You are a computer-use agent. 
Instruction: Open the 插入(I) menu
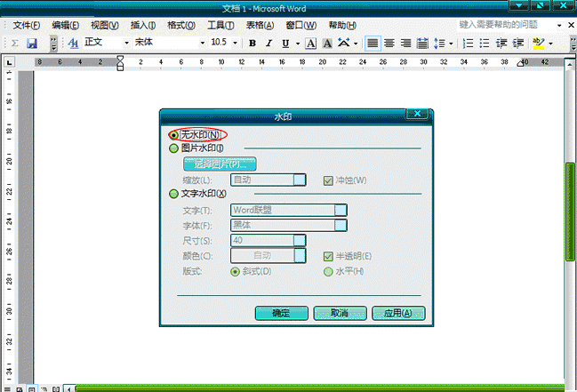(x=143, y=26)
